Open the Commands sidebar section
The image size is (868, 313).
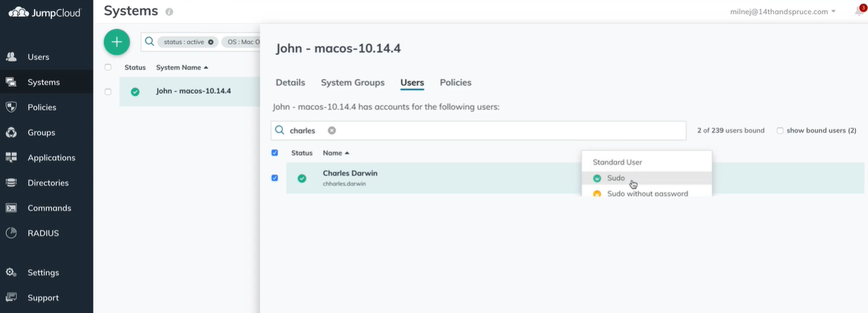[49, 208]
